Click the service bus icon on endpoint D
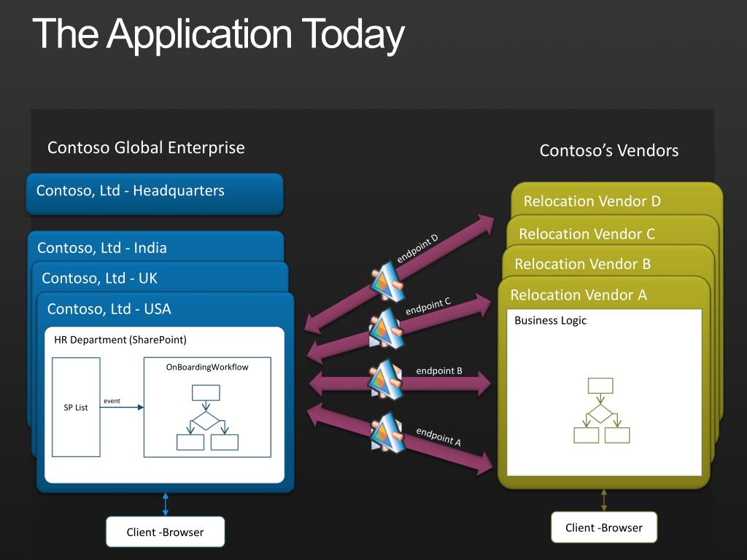The image size is (747, 560). coord(387,282)
